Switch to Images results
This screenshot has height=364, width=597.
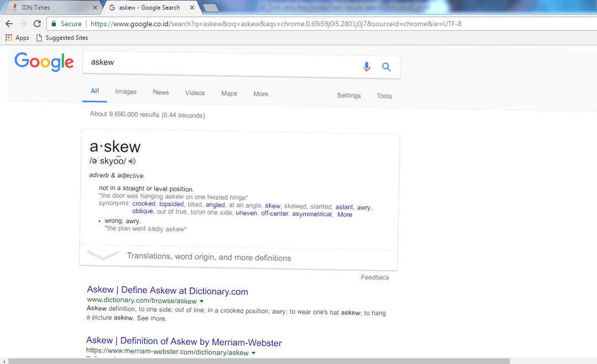[x=125, y=92]
